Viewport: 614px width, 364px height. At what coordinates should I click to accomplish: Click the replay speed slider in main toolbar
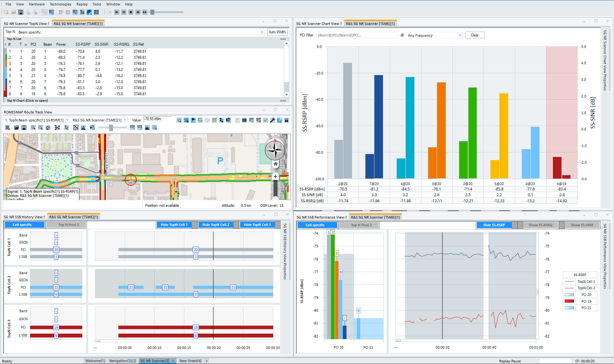[152, 12]
